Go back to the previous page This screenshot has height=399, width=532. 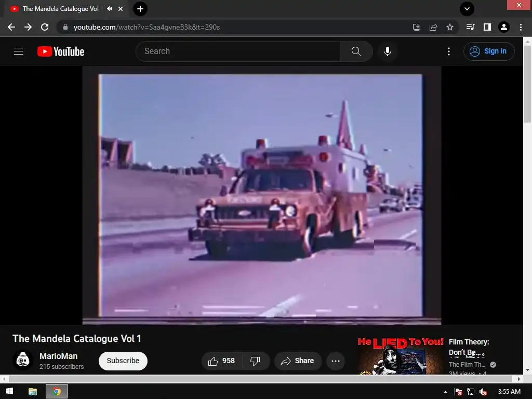pos(11,27)
